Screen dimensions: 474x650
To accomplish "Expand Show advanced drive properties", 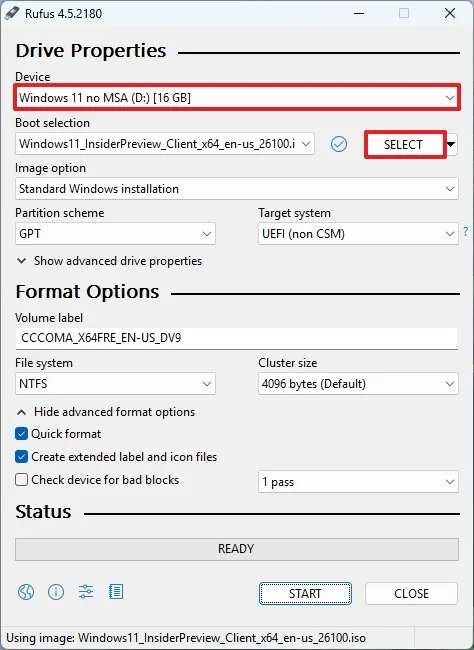I will pos(109,261).
